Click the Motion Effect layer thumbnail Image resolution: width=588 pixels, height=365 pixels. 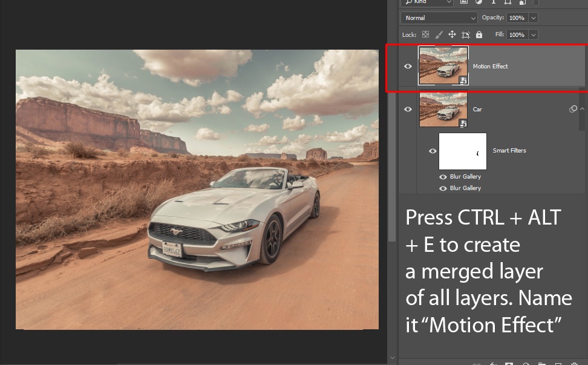tap(443, 66)
